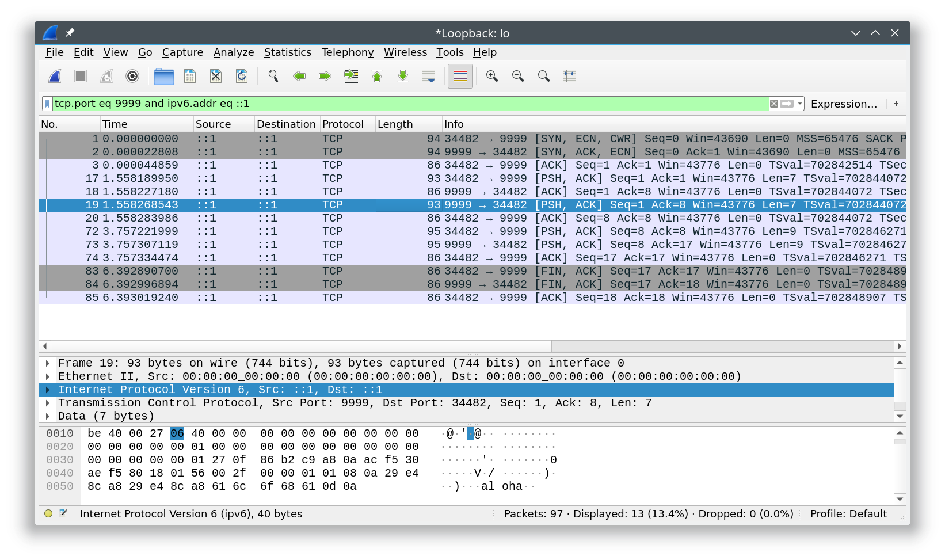The width and height of the screenshot is (945, 560).
Task: Open the View menu
Action: [x=116, y=52]
